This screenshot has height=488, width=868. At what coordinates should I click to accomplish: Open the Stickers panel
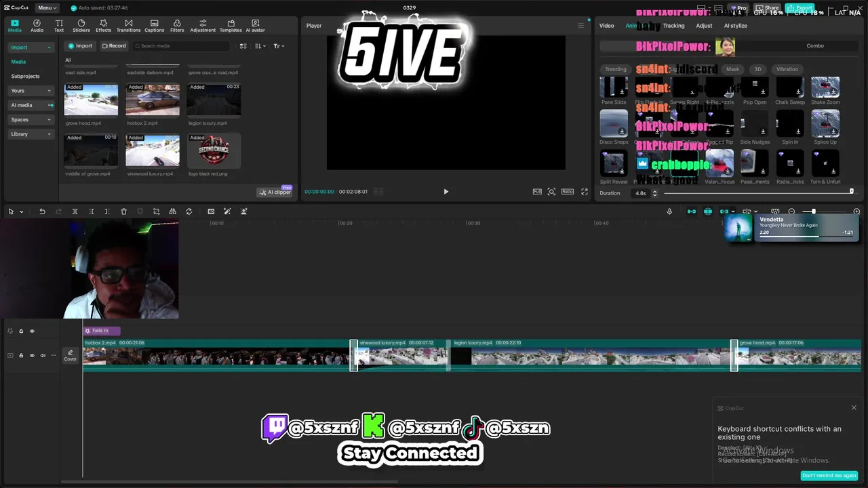(81, 26)
